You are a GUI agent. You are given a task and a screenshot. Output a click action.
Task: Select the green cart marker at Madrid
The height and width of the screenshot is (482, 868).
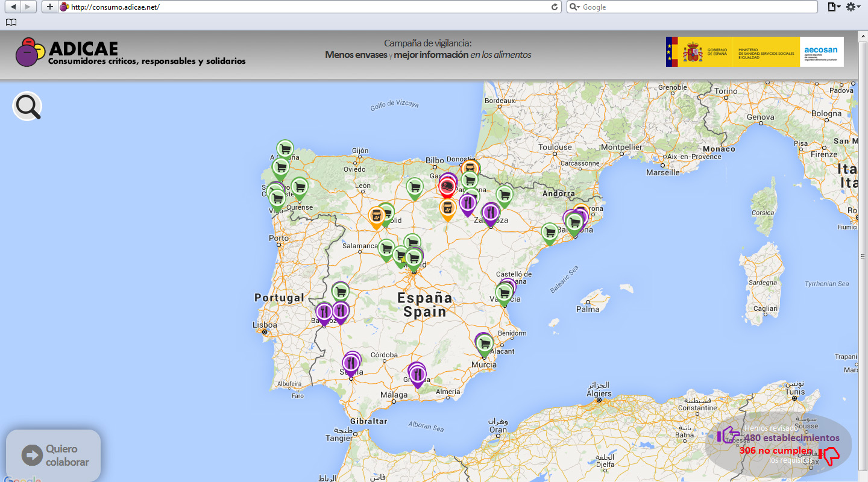click(413, 259)
